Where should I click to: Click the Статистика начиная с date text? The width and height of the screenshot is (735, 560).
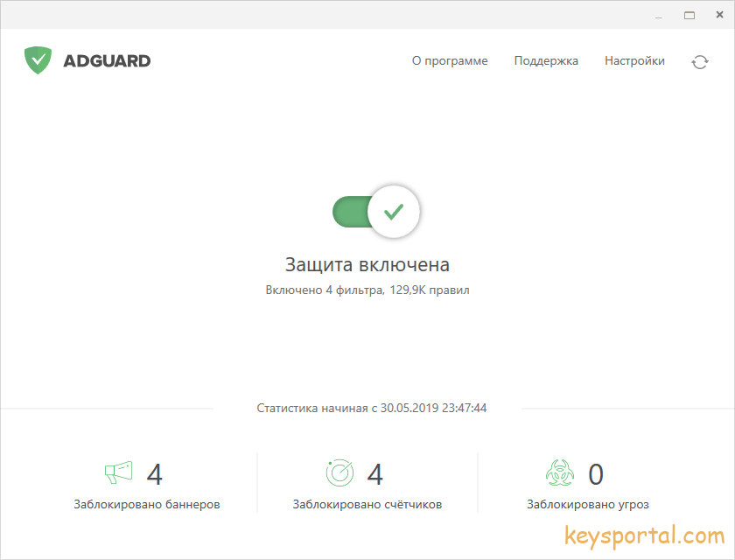click(371, 408)
